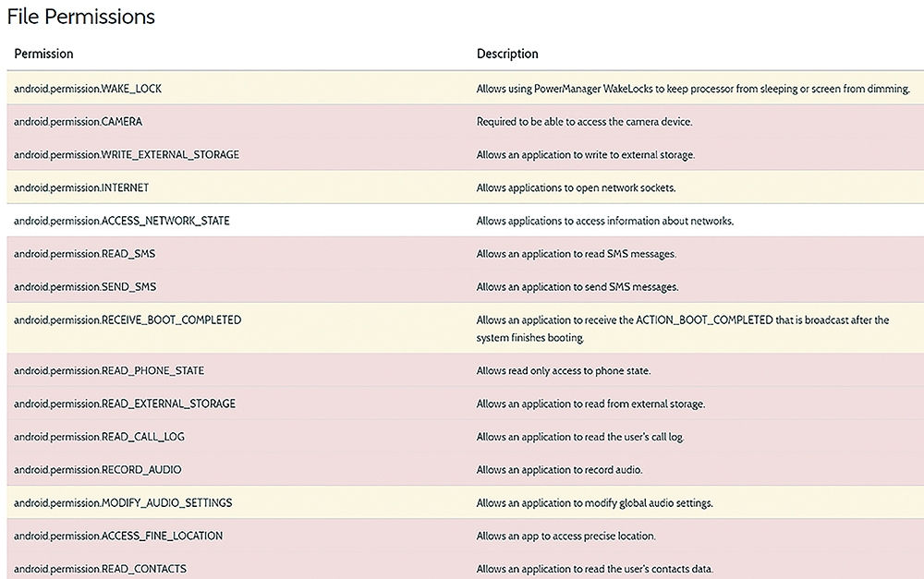This screenshot has height=579, width=924.
Task: Select 'Allows read only access to phone state'
Action: point(564,370)
